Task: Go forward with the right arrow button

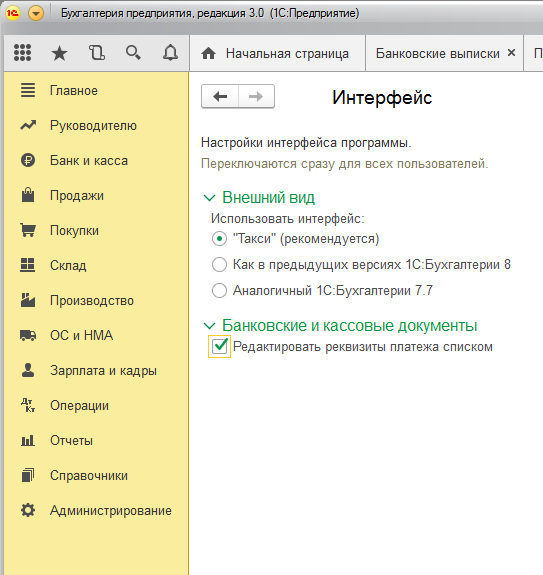Action: coord(256,96)
